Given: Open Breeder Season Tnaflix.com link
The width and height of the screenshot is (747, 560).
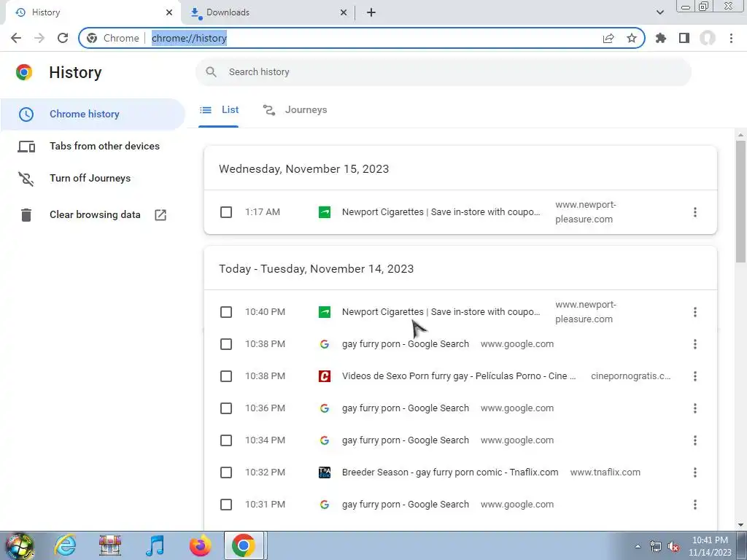Looking at the screenshot, I should (x=450, y=472).
